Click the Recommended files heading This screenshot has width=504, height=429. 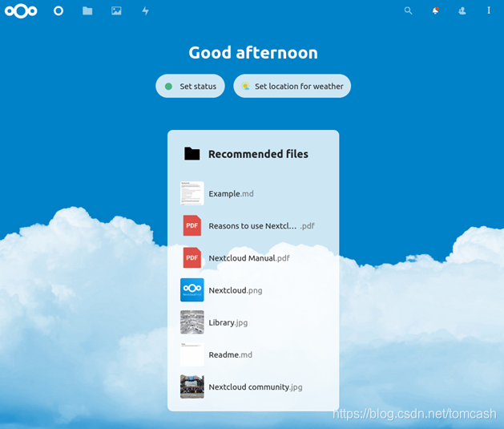(258, 154)
